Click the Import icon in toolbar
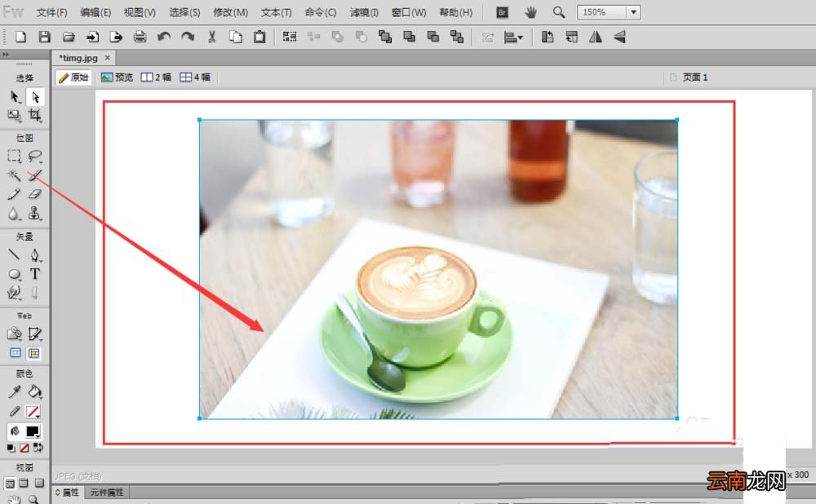The width and height of the screenshot is (816, 504). pos(93,37)
